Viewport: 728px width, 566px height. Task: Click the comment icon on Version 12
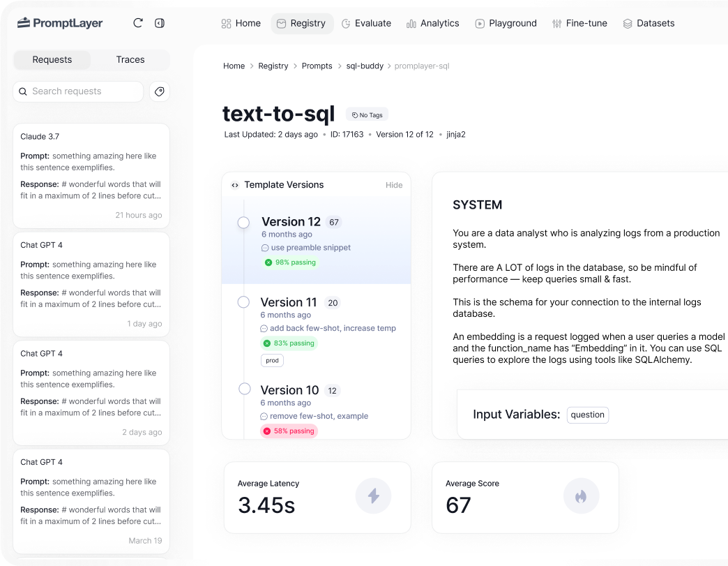point(265,248)
